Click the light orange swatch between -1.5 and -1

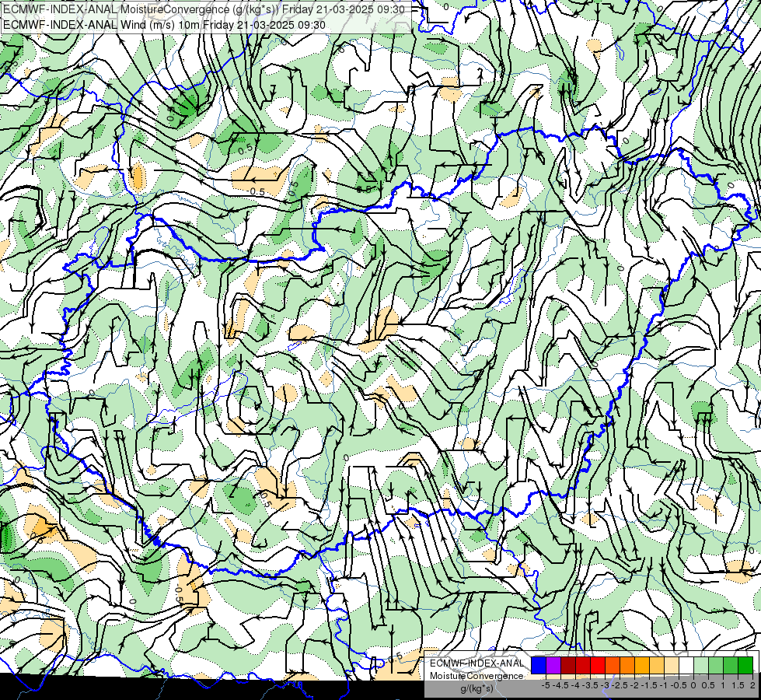point(657,666)
